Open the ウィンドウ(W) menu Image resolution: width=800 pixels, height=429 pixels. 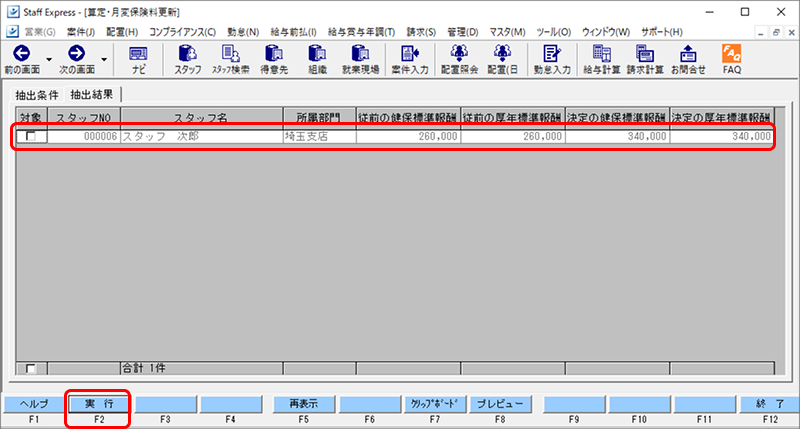coord(606,32)
